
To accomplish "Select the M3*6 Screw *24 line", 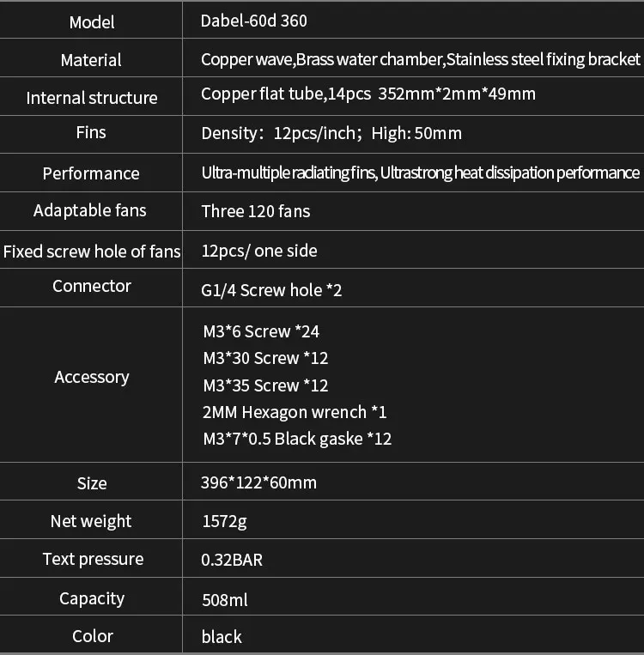I will (261, 331).
